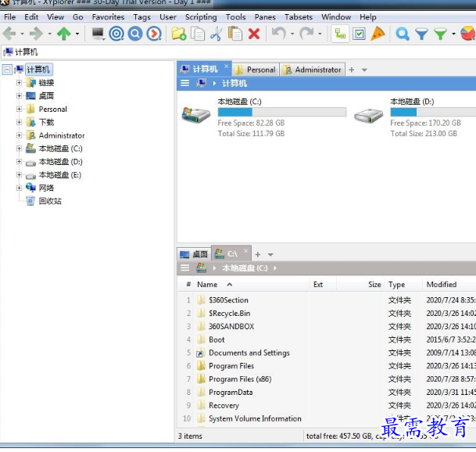Open Back button history dropdown arrow

(x=22, y=34)
